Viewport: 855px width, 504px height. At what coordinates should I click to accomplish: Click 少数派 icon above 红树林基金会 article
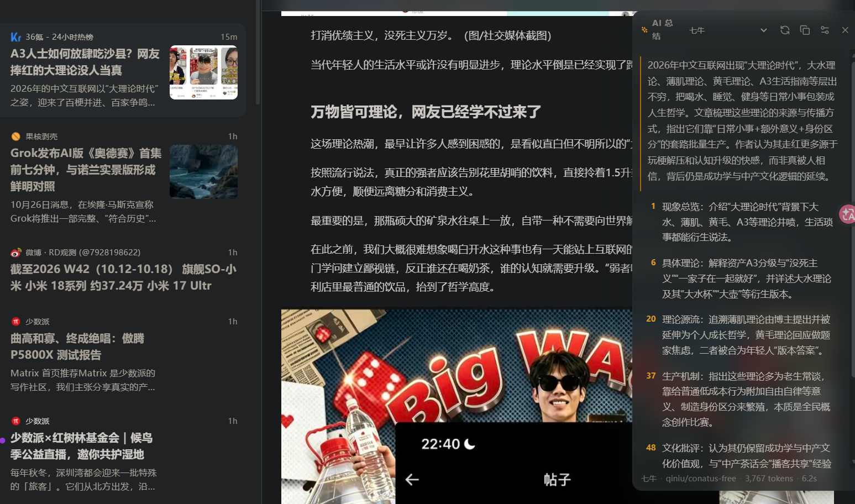15,421
